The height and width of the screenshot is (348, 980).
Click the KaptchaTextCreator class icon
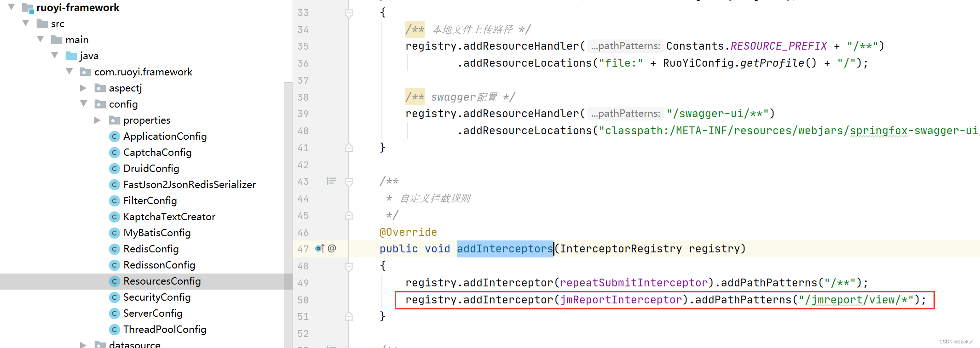click(x=115, y=217)
